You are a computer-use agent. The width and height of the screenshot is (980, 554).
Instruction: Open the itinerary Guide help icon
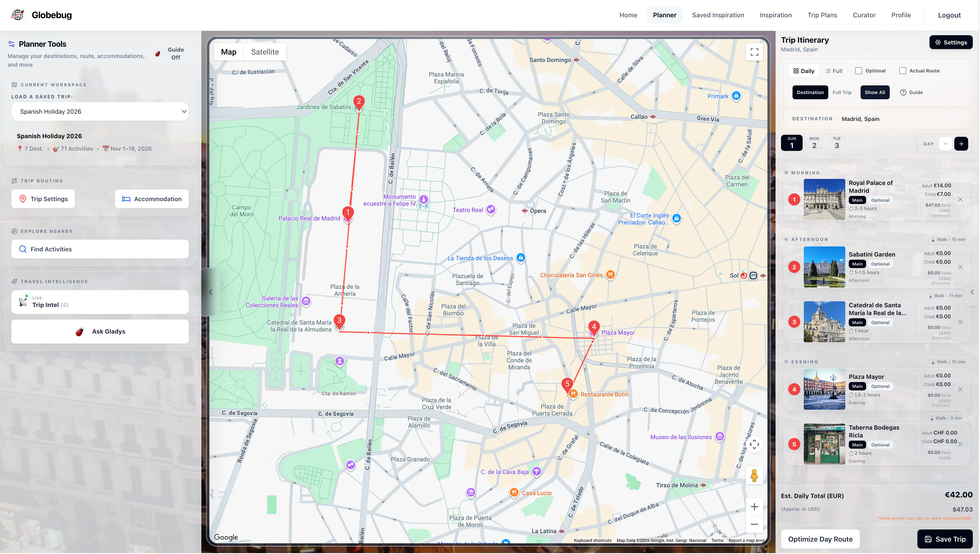coord(911,92)
